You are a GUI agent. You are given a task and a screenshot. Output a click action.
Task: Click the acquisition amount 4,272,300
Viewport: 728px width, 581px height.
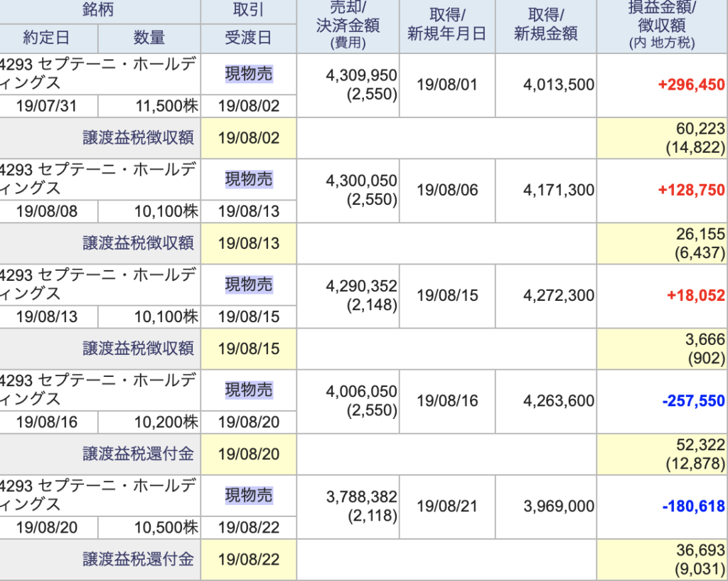[559, 295]
